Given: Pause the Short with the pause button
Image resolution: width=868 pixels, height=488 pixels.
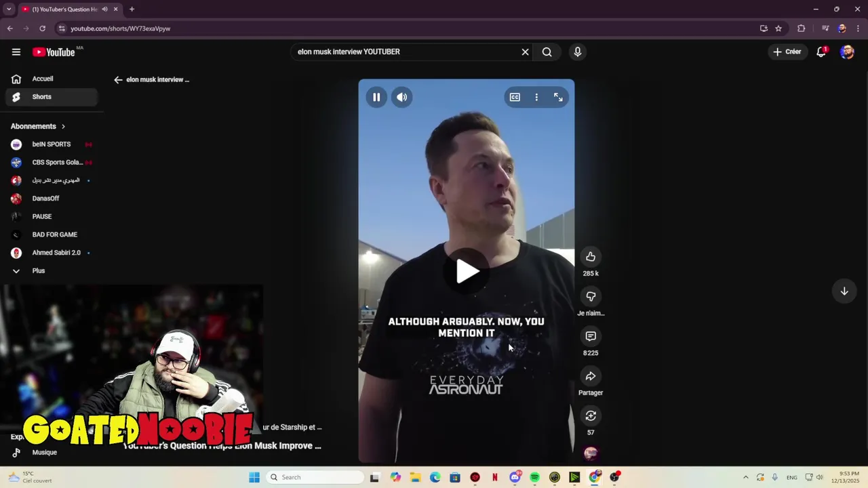Looking at the screenshot, I should click(x=376, y=97).
